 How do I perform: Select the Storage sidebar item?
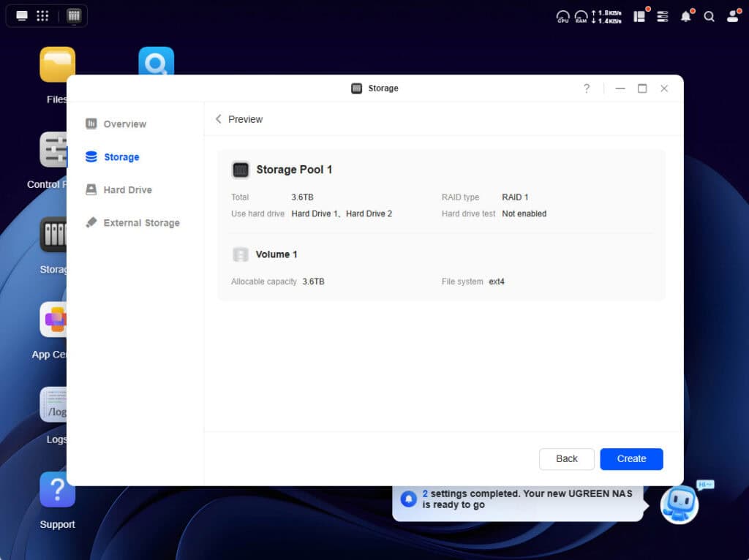point(121,157)
